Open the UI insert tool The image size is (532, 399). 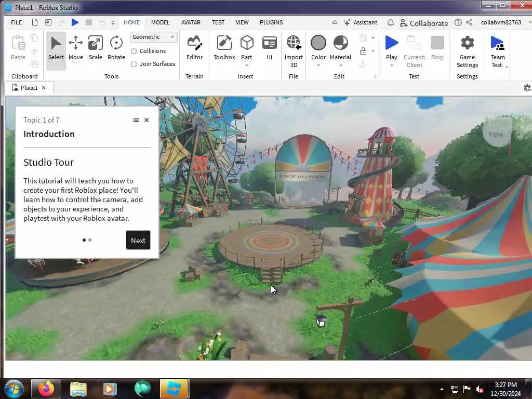(x=270, y=48)
